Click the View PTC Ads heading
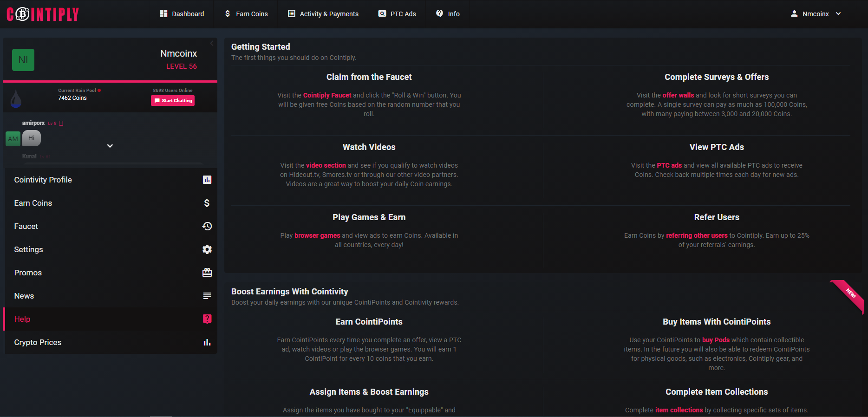Viewport: 868px width, 417px height. (x=717, y=147)
